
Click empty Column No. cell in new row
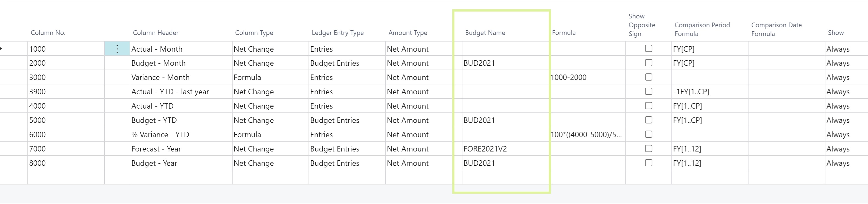click(66, 177)
